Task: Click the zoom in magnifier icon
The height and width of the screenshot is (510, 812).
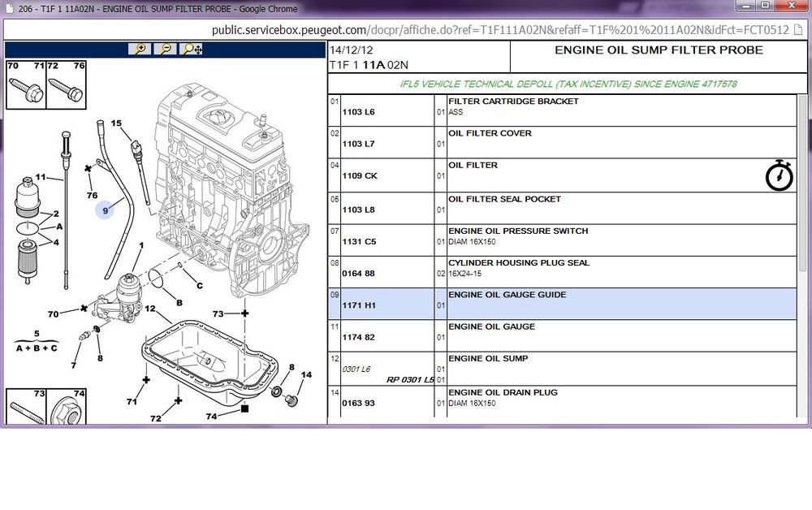Action: coord(140,50)
